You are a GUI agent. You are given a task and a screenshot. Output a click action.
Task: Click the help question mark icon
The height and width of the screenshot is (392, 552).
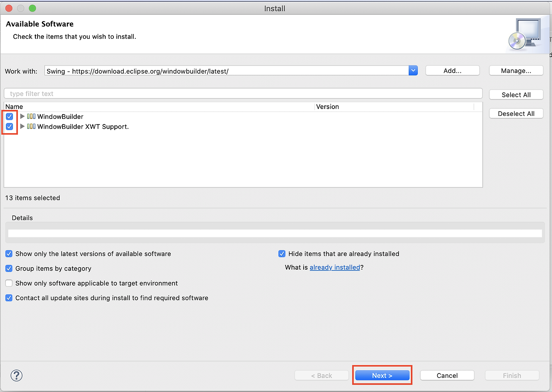click(x=16, y=375)
